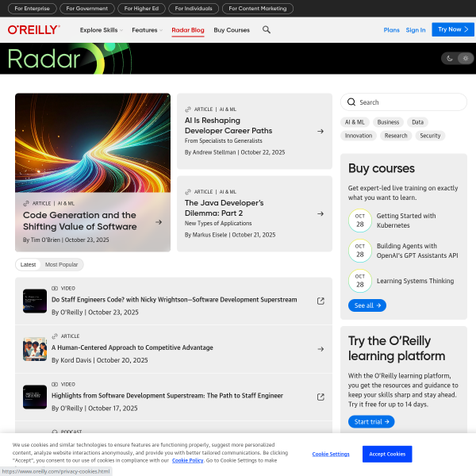Open Code Generation and the Shifting Value title
476x476 pixels.
tap(80, 221)
